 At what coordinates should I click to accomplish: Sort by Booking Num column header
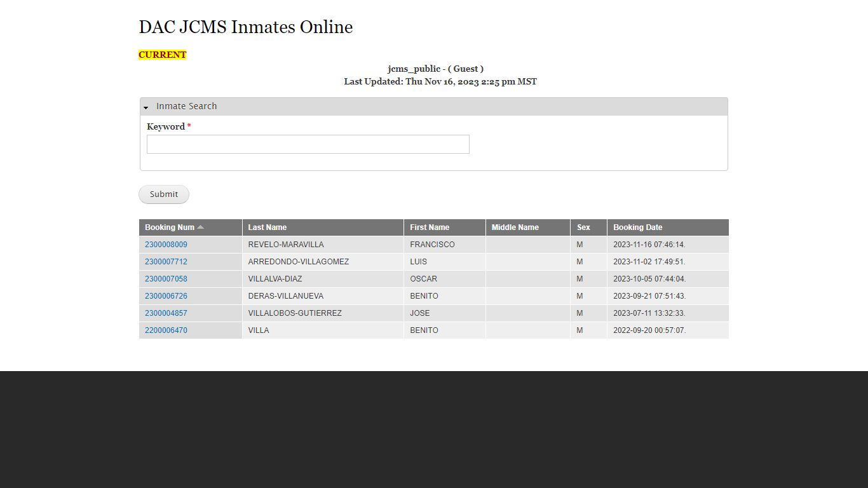pos(170,227)
